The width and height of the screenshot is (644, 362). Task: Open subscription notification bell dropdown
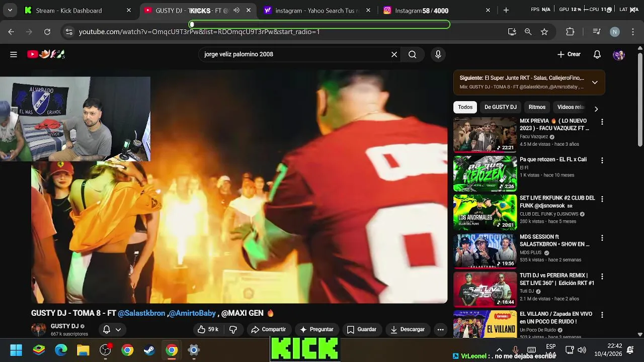pyautogui.click(x=112, y=329)
